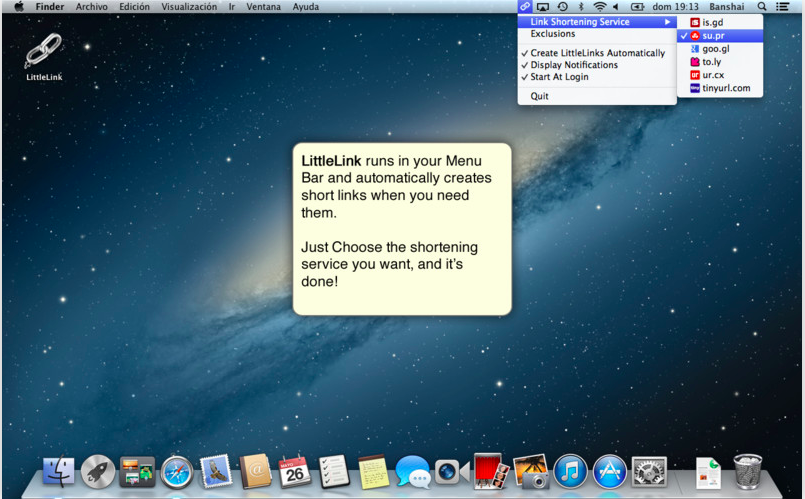
Task: Toggle Start At Login option
Action: click(x=597, y=76)
